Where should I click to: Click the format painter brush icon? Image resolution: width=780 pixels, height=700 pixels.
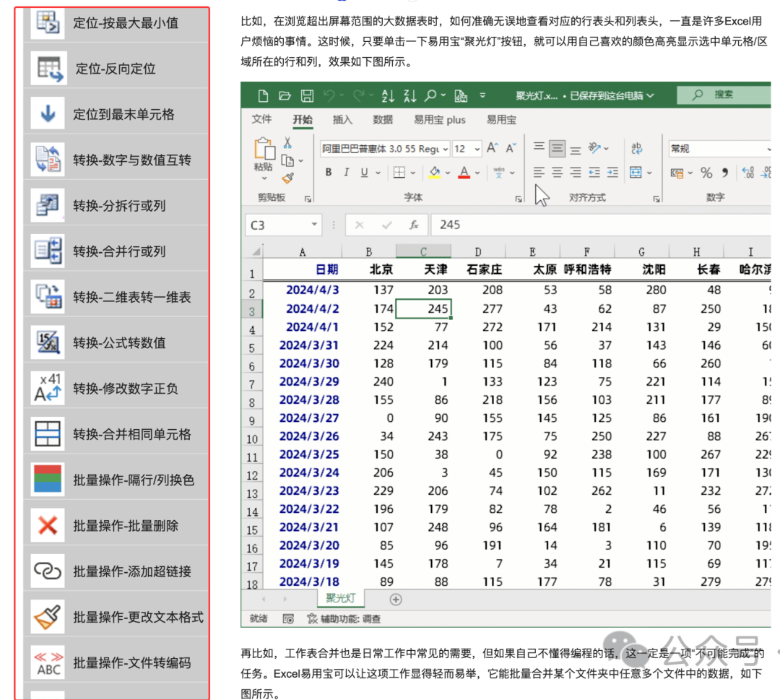[287, 178]
